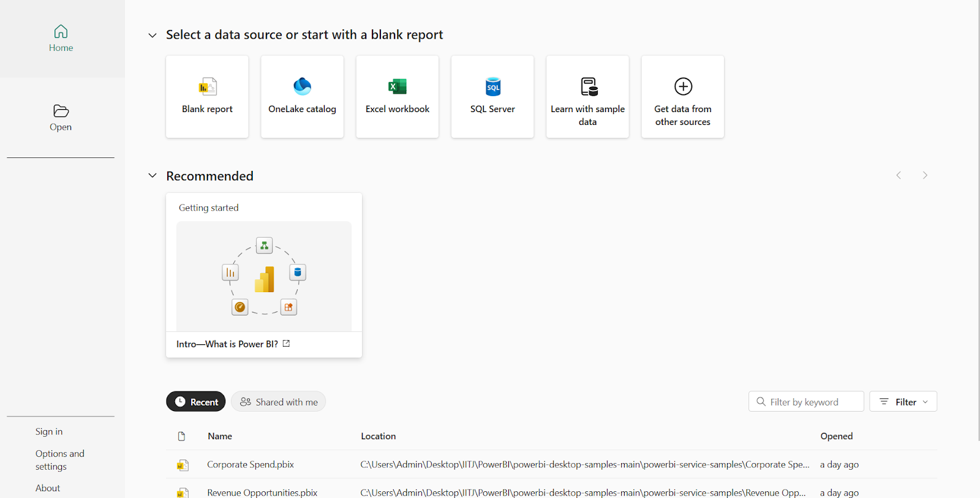980x498 pixels.
Task: Open the Home page in sidebar
Action: (61, 39)
